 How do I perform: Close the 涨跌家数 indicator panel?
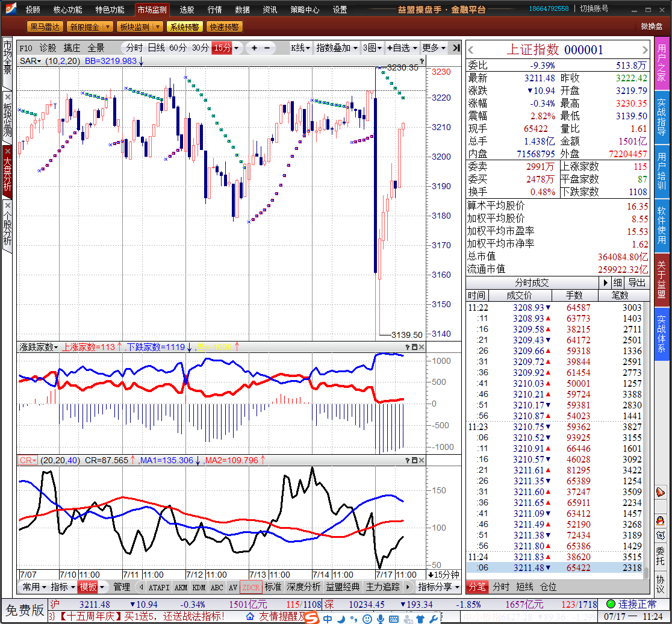coord(422,347)
